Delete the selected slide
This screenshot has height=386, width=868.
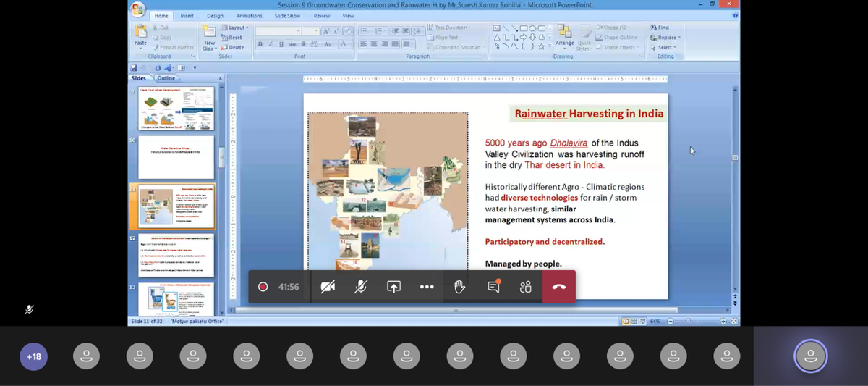coord(233,47)
